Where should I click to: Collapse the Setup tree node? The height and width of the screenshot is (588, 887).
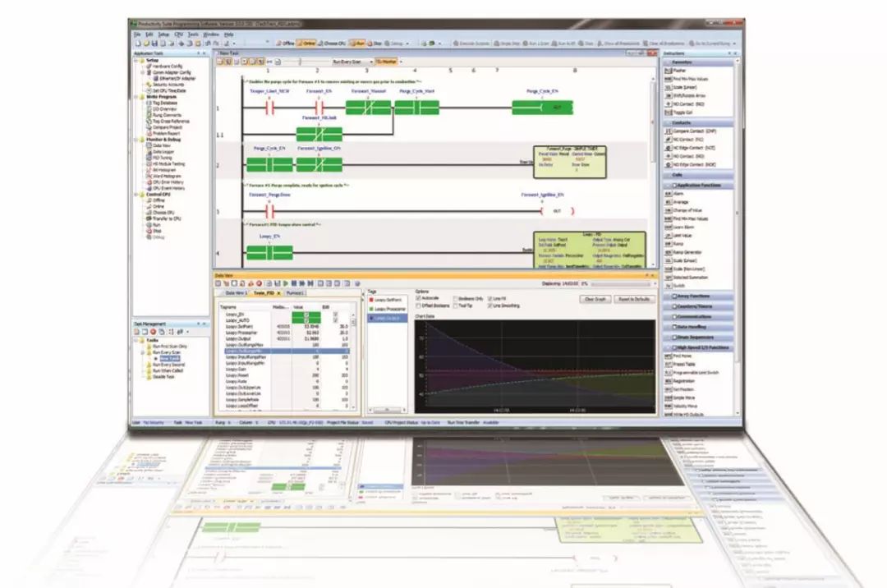click(136, 60)
